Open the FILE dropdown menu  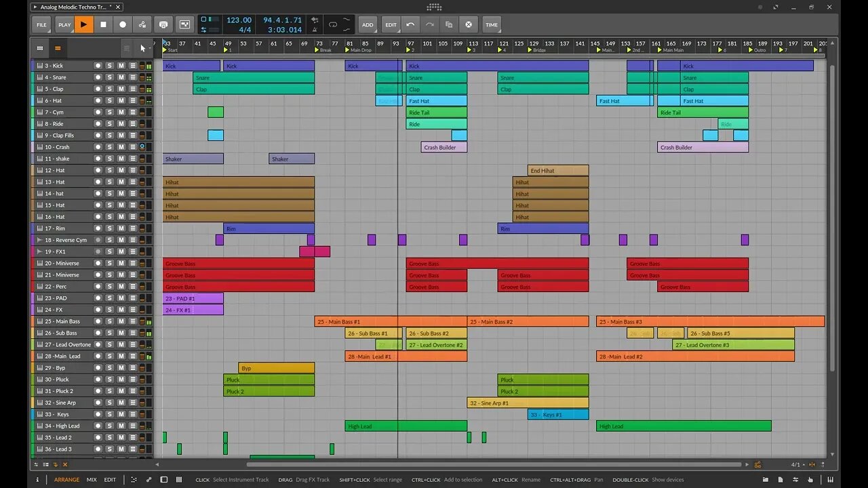[x=41, y=24]
